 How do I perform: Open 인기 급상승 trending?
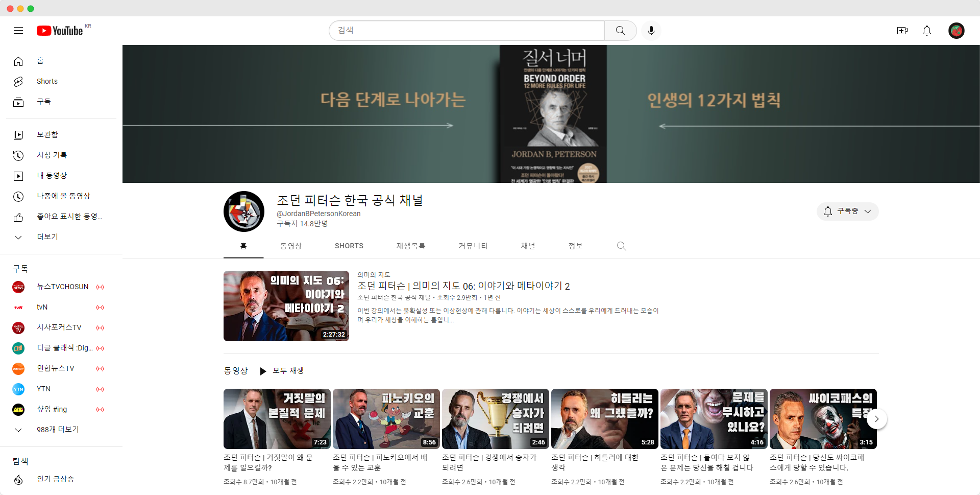click(61, 479)
